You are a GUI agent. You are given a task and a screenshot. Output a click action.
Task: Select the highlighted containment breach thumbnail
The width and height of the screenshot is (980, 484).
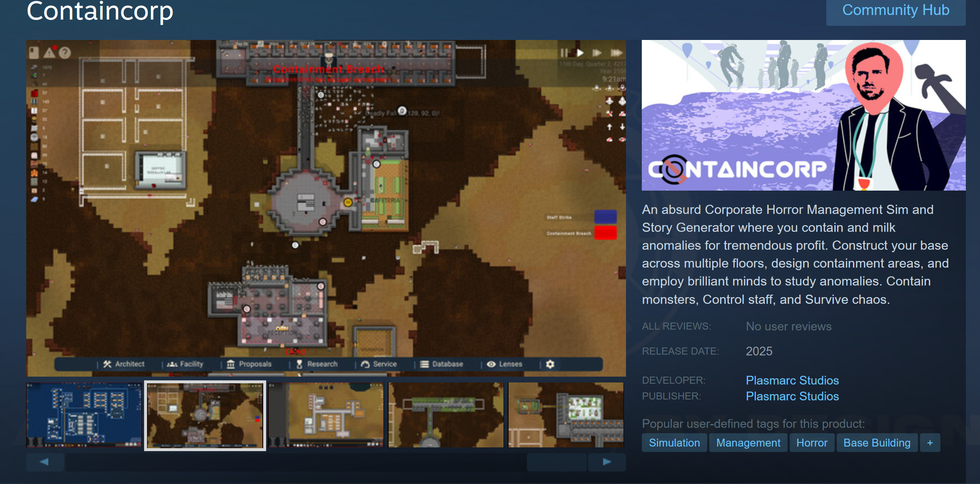click(205, 415)
